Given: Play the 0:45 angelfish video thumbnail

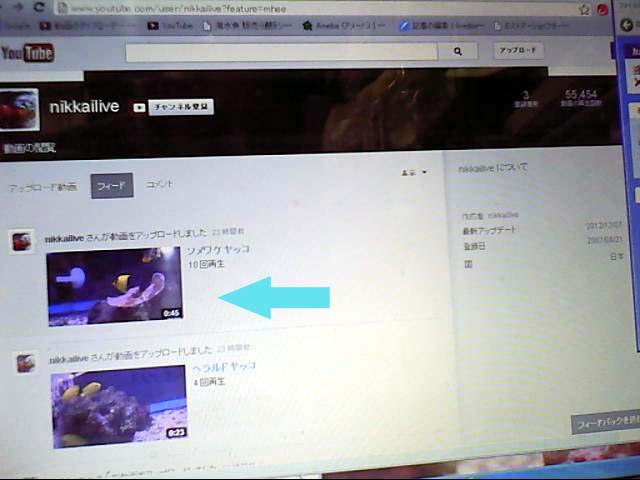Looking at the screenshot, I should coord(114,286).
